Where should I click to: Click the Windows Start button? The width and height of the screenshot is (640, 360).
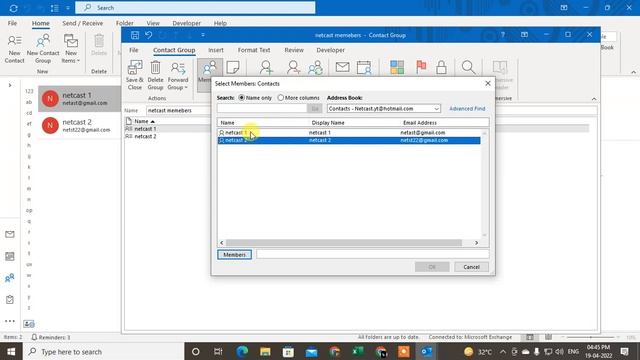[x=11, y=351]
